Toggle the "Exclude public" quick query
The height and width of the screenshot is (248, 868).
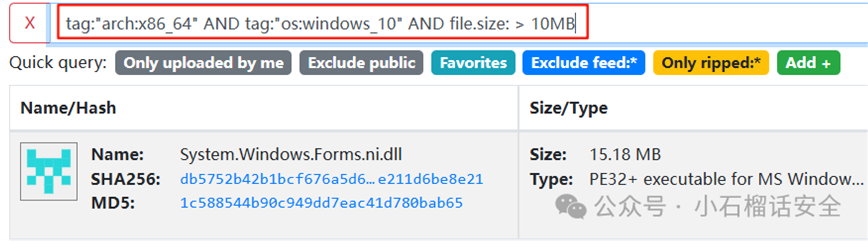tap(361, 63)
